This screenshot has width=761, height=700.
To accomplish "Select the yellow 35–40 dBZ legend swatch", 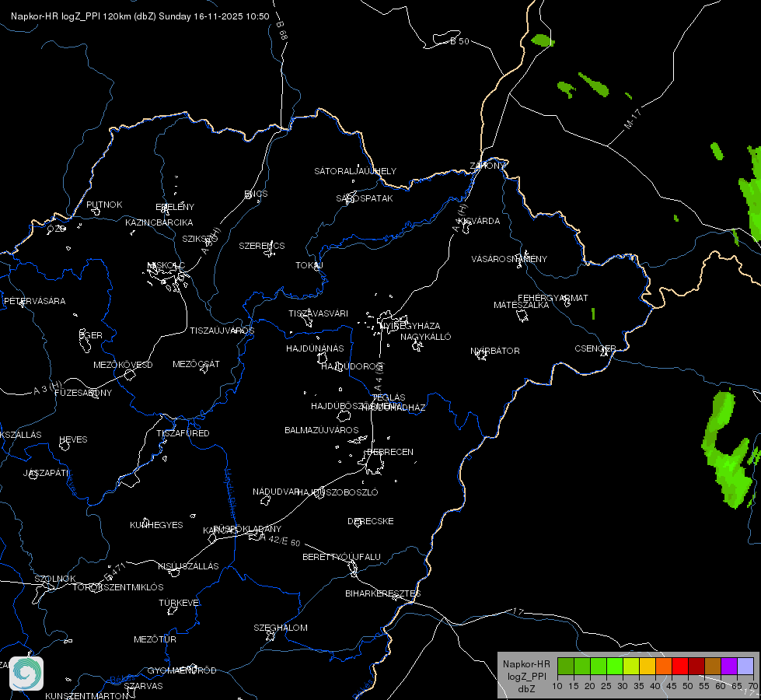I will (647, 667).
